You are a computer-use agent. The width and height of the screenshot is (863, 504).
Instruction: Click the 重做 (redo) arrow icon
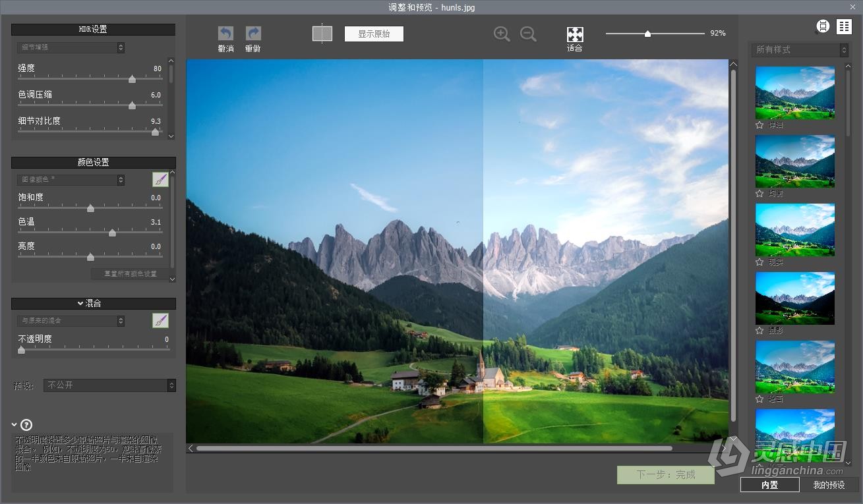pos(253,34)
